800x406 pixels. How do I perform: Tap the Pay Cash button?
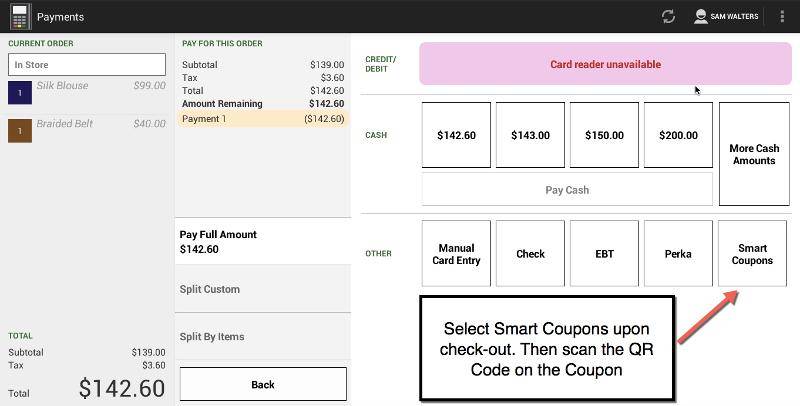pos(567,190)
